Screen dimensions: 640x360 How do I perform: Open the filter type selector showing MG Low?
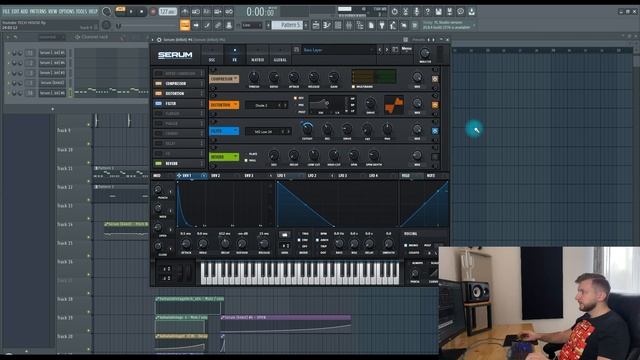[x=268, y=131]
